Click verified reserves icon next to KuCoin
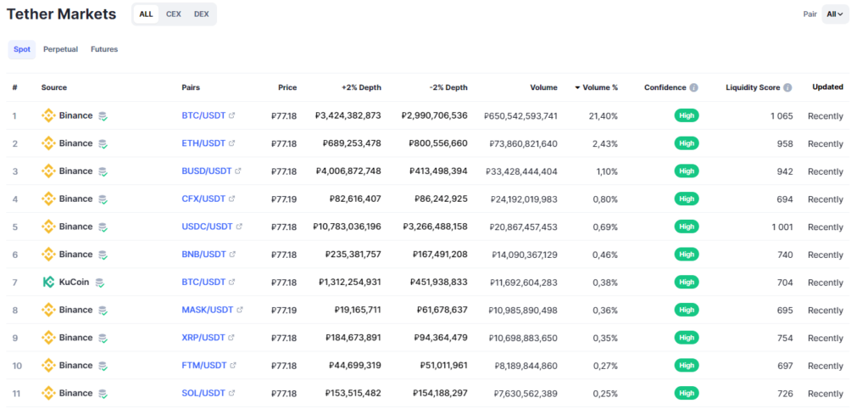The image size is (868, 409). point(100,282)
